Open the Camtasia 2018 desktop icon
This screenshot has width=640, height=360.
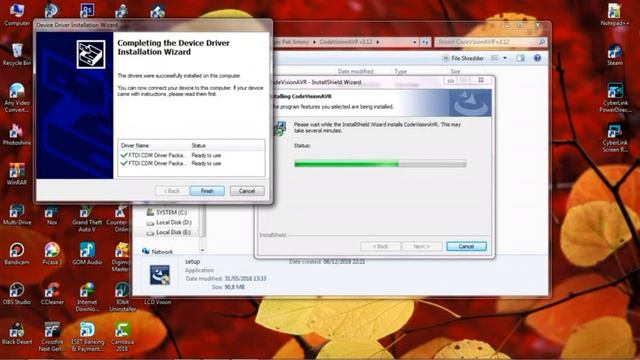point(122,336)
